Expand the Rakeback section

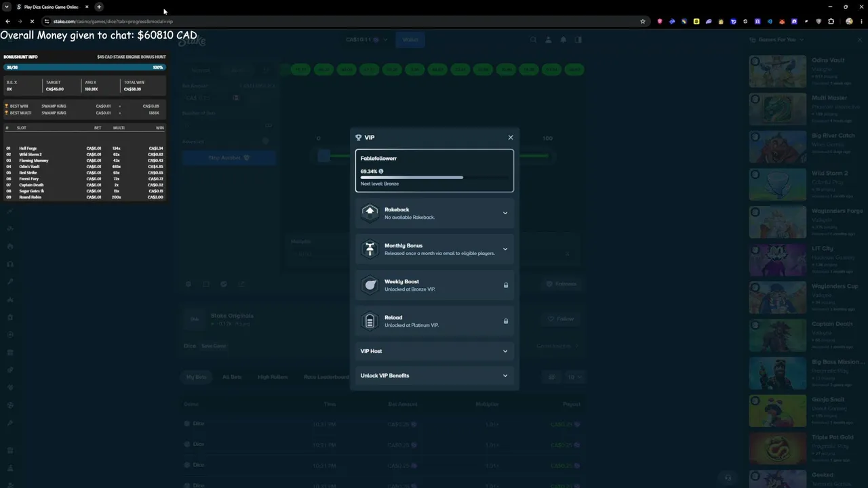435,213
